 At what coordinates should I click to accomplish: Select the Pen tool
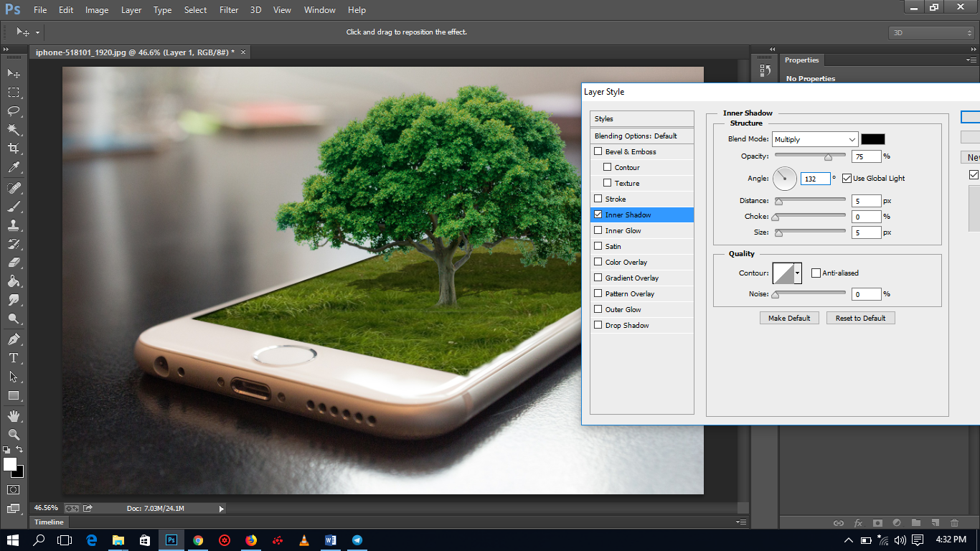pyautogui.click(x=14, y=339)
